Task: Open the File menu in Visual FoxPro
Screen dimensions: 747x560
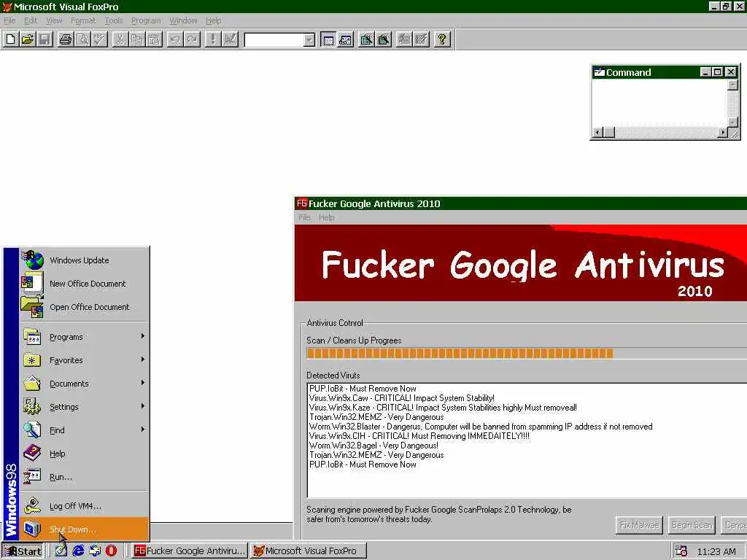Action: tap(9, 20)
